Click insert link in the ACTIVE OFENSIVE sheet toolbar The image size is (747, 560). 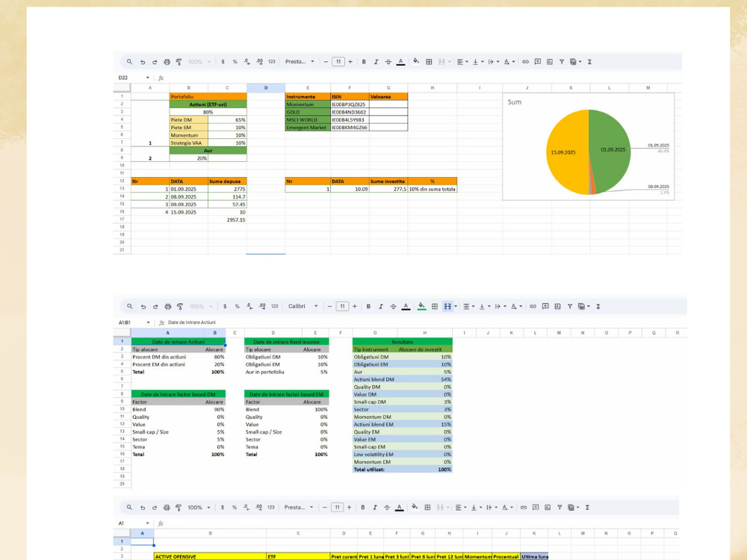point(524,508)
